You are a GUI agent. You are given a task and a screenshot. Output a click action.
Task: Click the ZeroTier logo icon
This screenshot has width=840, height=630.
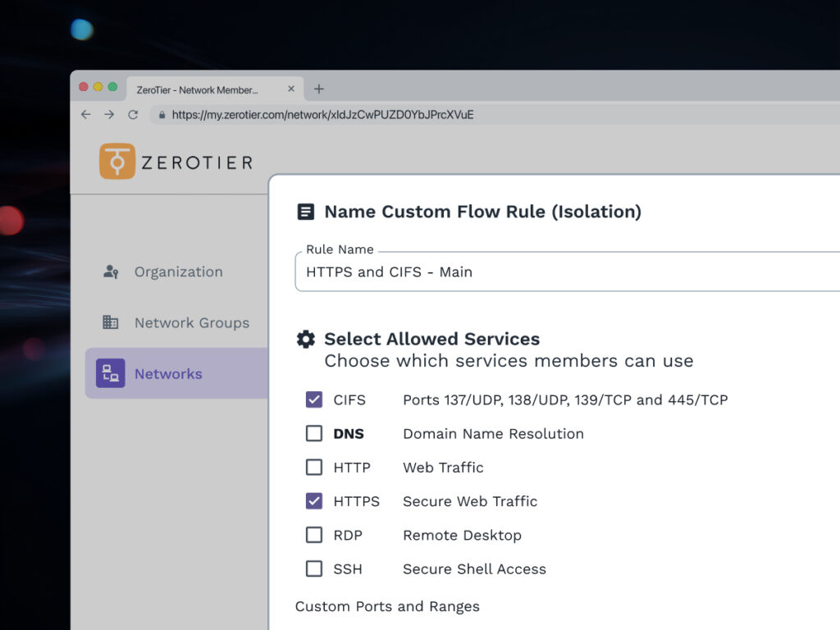pos(117,162)
